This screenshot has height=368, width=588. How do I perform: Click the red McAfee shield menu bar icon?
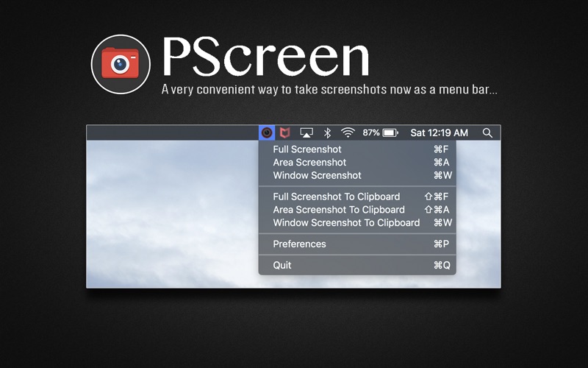point(285,132)
